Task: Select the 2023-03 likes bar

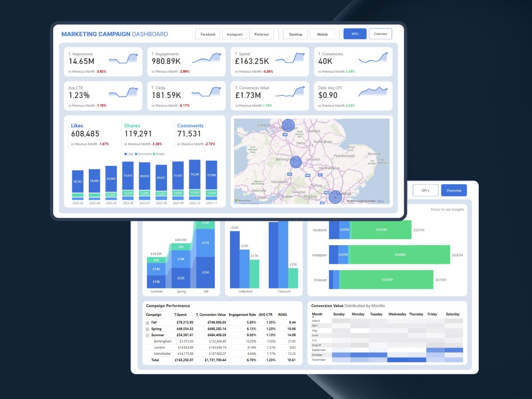Action: pyautogui.click(x=78, y=181)
